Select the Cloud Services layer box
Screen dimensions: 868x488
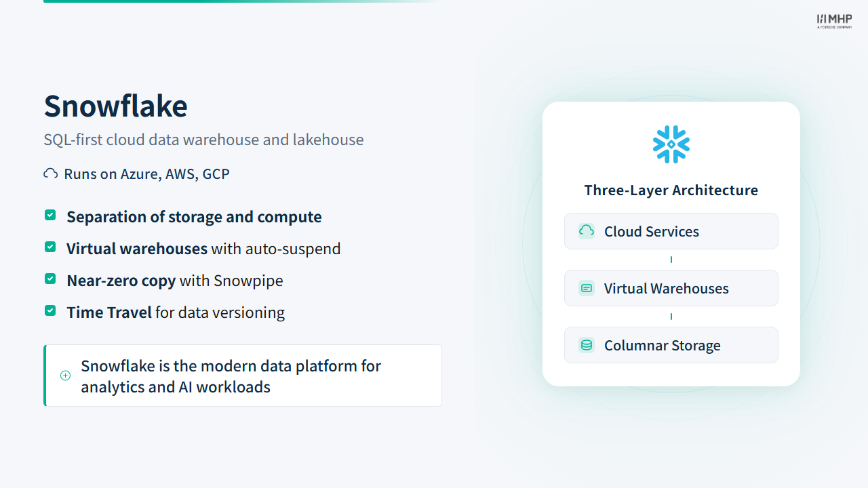pos(671,231)
